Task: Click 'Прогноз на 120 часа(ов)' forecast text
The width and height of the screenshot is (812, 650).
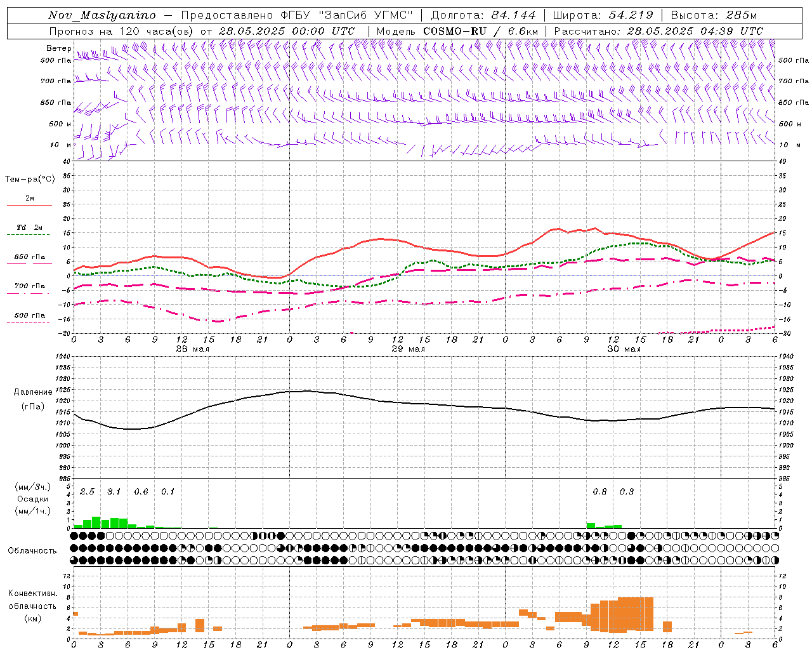Action: click(122, 31)
